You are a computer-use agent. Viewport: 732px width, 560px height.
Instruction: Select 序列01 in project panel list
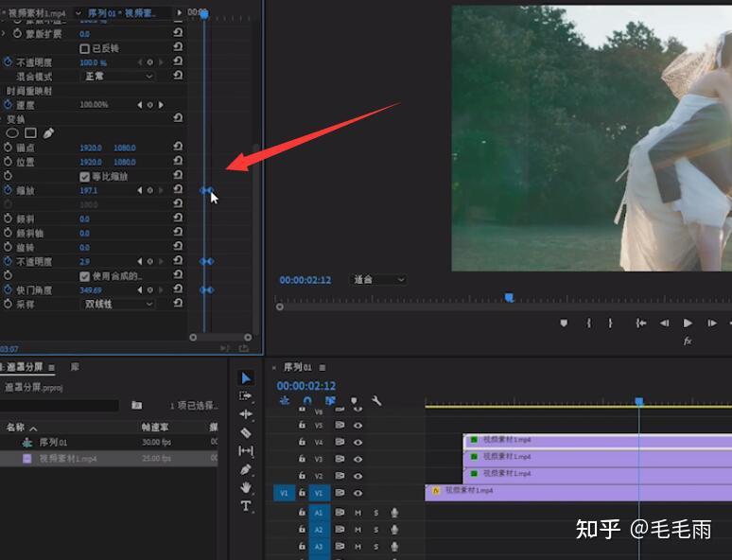[x=53, y=442]
